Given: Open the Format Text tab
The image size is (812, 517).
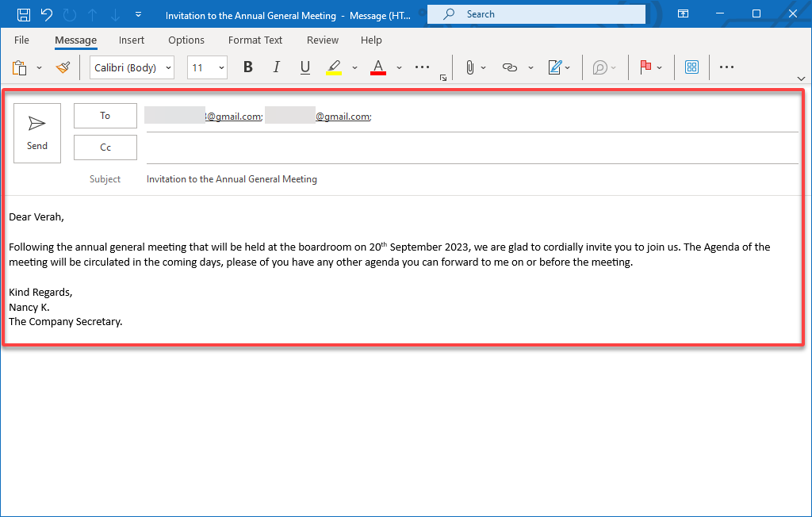Looking at the screenshot, I should (x=255, y=40).
